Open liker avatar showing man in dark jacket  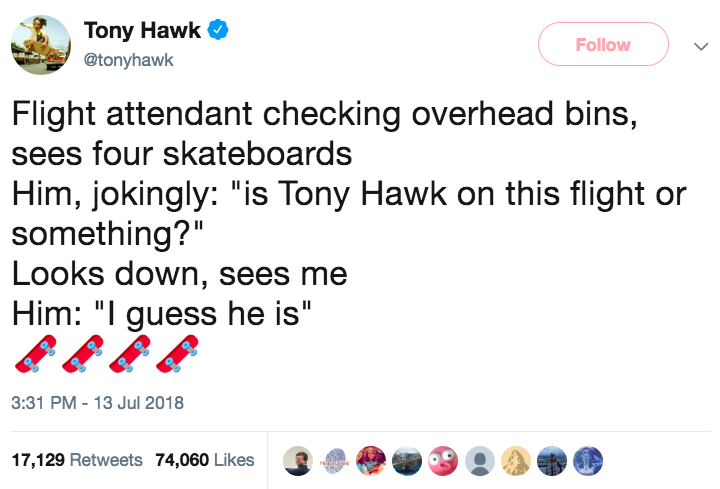pos(298,461)
